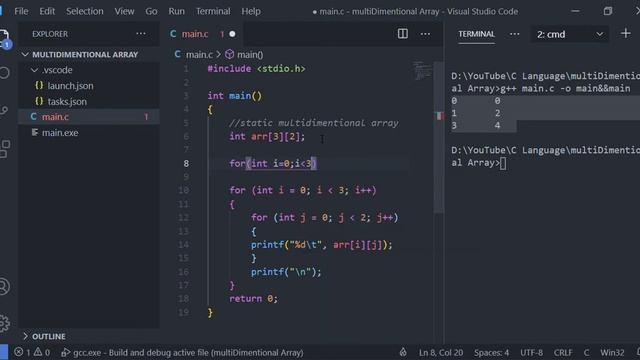Open the View menu
Screen dimensions: 640x360
pos(124,11)
